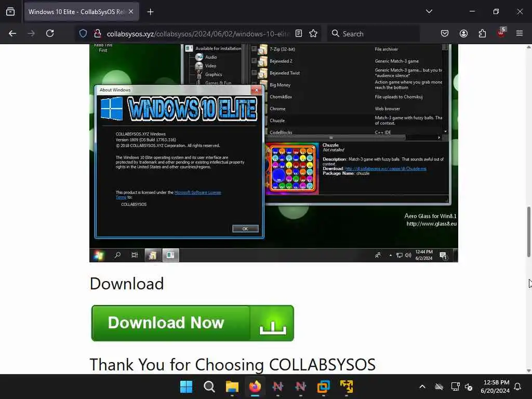Viewport: 532px width, 399px height.
Task: Click the muted volume tray icon
Action: point(469,387)
